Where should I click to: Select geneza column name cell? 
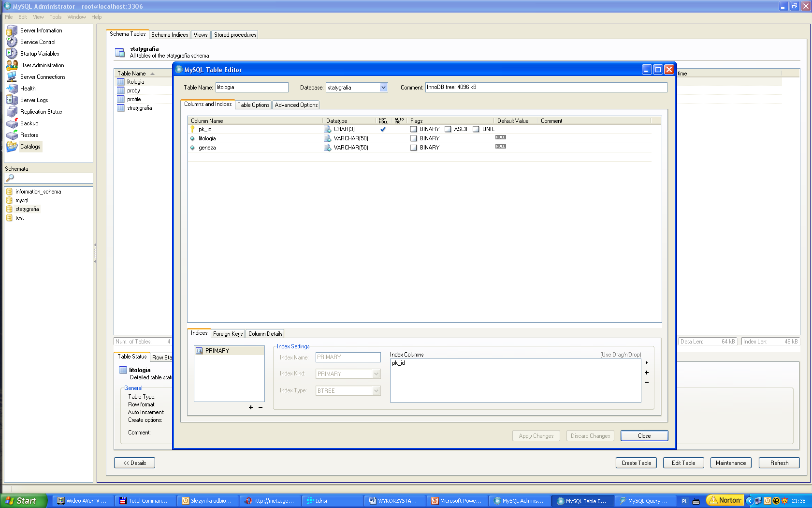pos(207,148)
